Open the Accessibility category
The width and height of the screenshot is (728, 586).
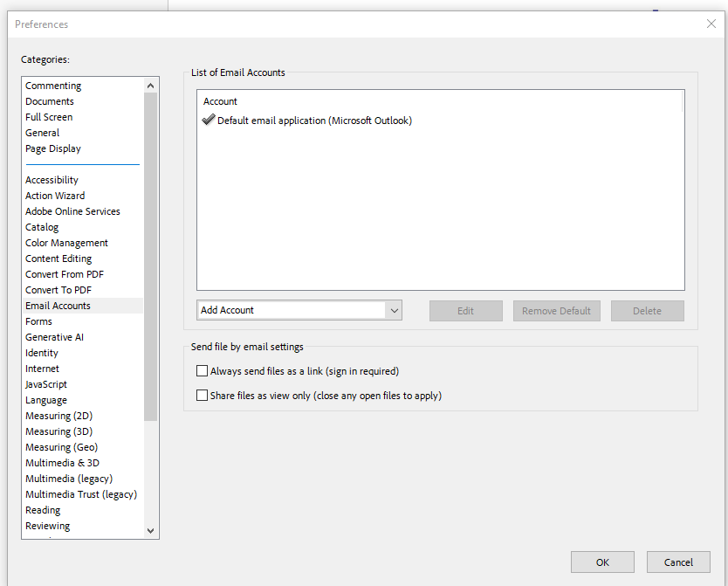[52, 179]
